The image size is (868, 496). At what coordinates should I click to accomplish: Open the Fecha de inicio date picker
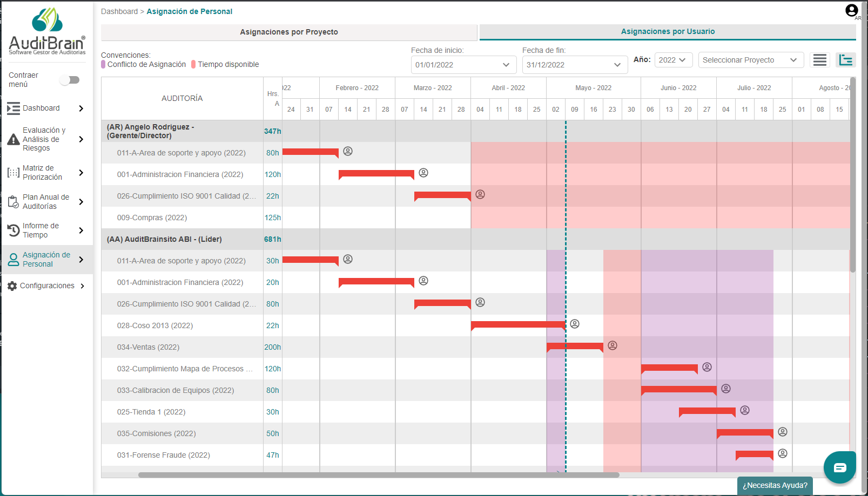coord(463,65)
